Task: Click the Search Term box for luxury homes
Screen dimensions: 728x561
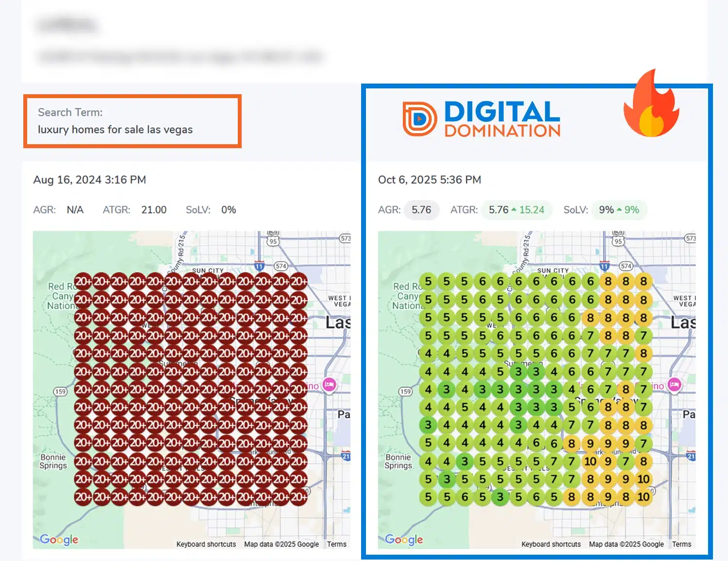Action: pos(132,121)
